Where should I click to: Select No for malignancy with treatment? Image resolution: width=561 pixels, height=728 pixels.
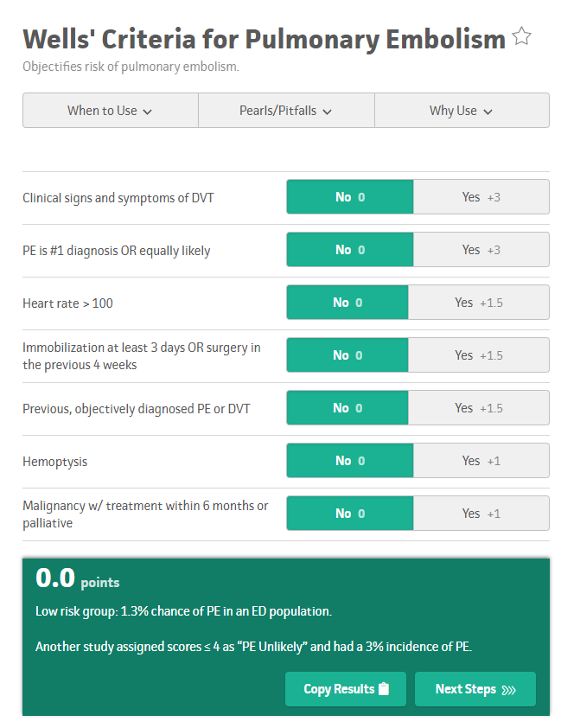point(349,514)
